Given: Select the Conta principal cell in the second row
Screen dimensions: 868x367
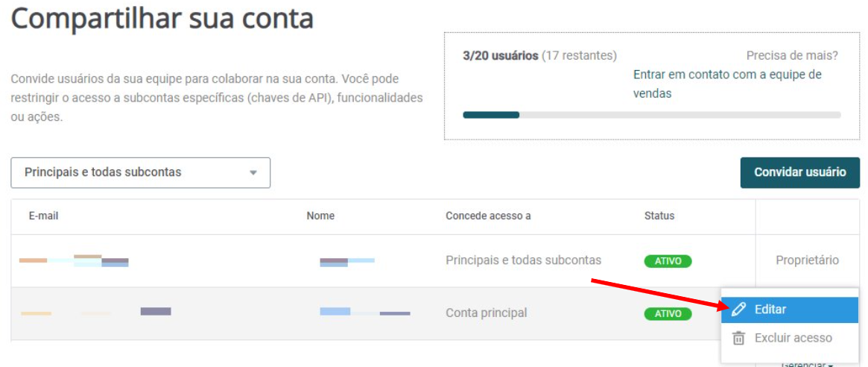Looking at the screenshot, I should click(486, 313).
